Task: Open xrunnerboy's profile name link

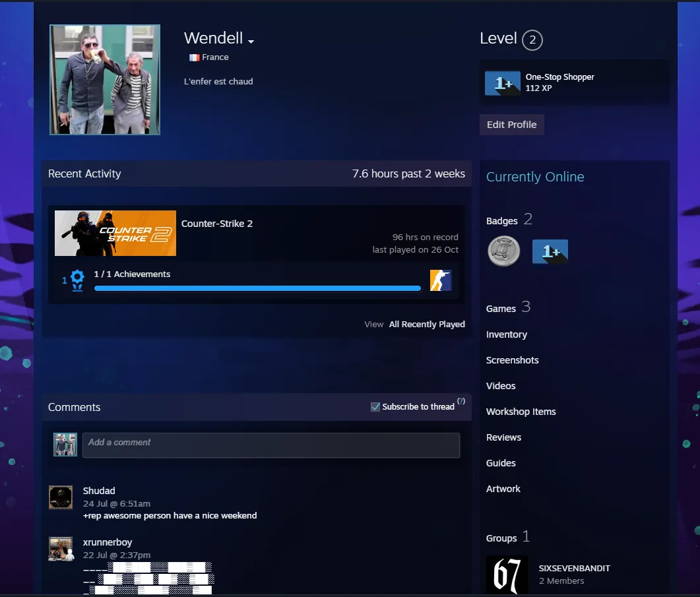Action: coord(108,542)
